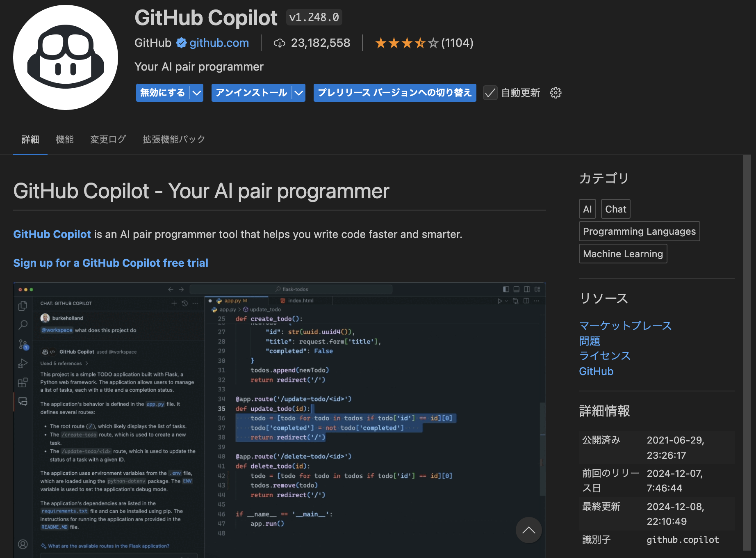756x558 pixels.
Task: Click the download count icon
Action: pos(280,43)
